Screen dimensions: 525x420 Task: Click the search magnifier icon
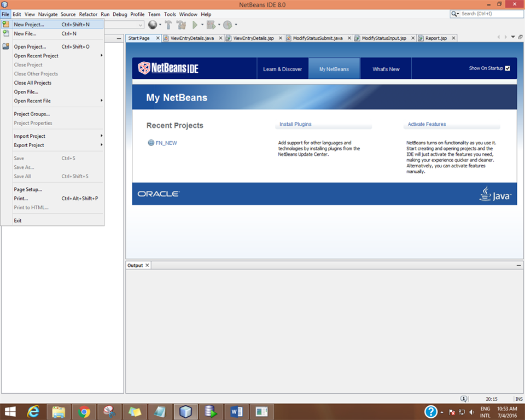[455, 14]
